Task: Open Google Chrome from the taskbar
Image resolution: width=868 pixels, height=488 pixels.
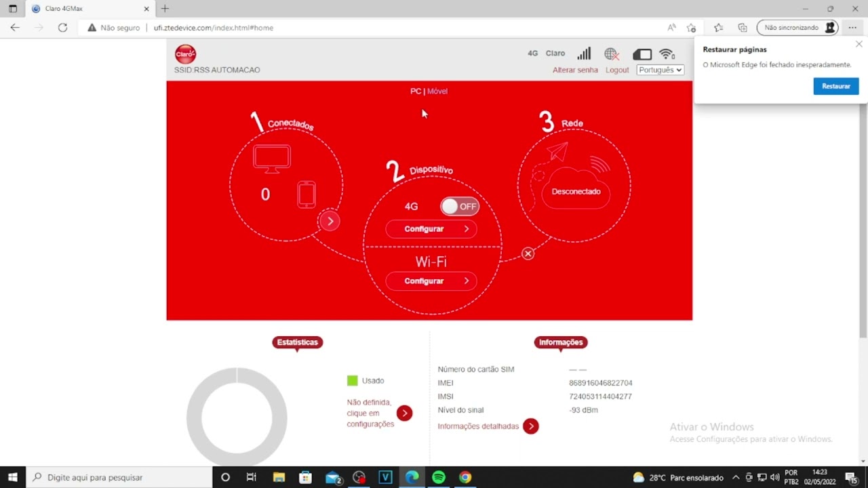Action: (x=465, y=477)
